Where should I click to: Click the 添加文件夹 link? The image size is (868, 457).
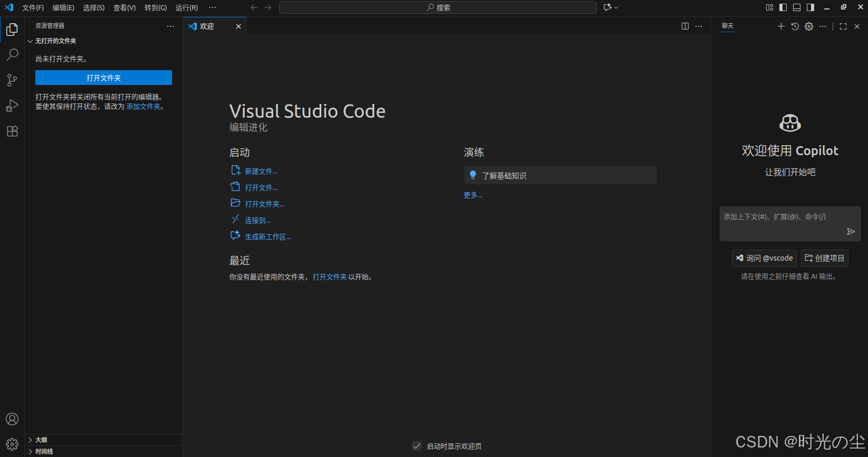tap(143, 107)
